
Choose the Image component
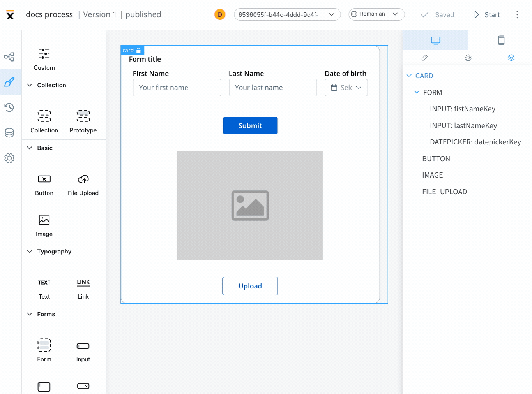(x=44, y=226)
